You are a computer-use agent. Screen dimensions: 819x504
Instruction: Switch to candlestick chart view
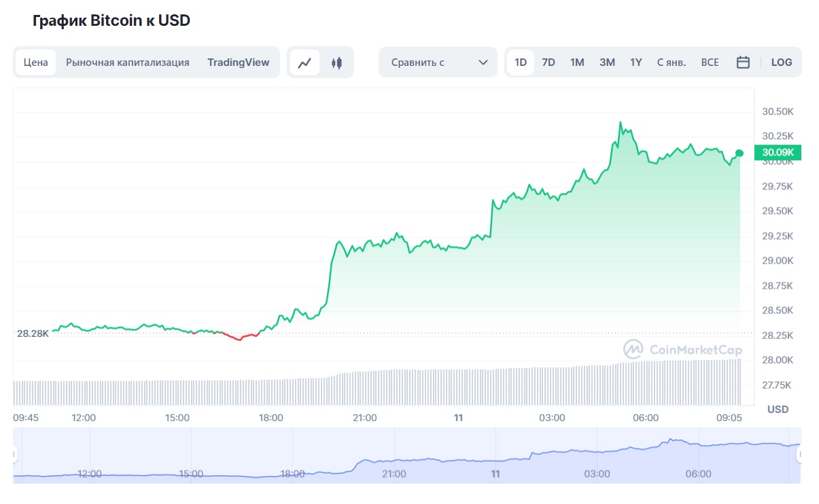[336, 62]
